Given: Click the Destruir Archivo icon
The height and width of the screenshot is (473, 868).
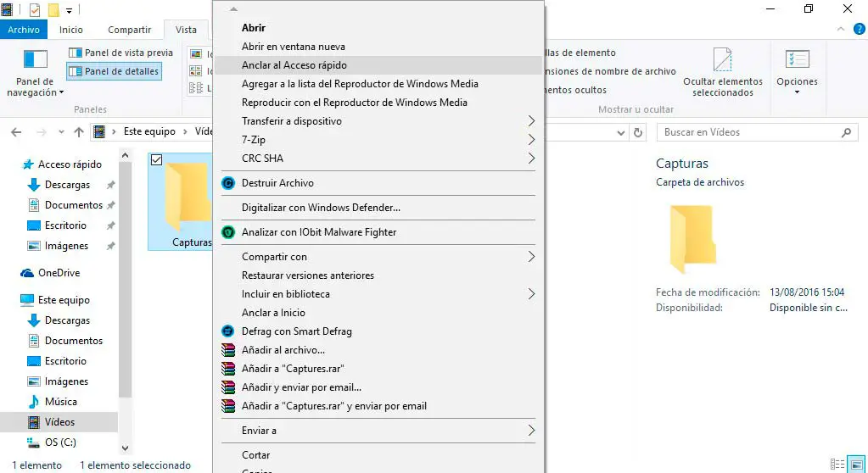Looking at the screenshot, I should tap(228, 183).
